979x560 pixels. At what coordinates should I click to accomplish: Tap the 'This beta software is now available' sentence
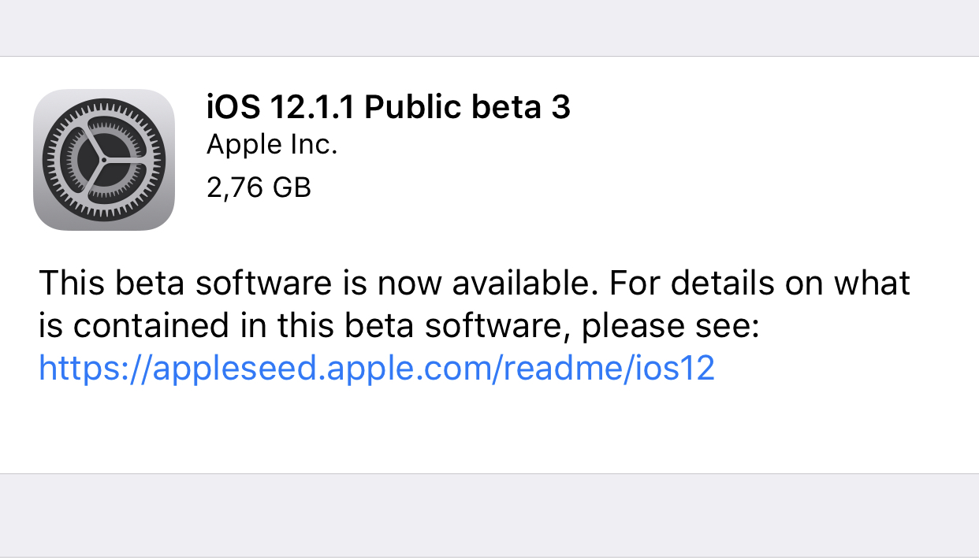(x=314, y=283)
